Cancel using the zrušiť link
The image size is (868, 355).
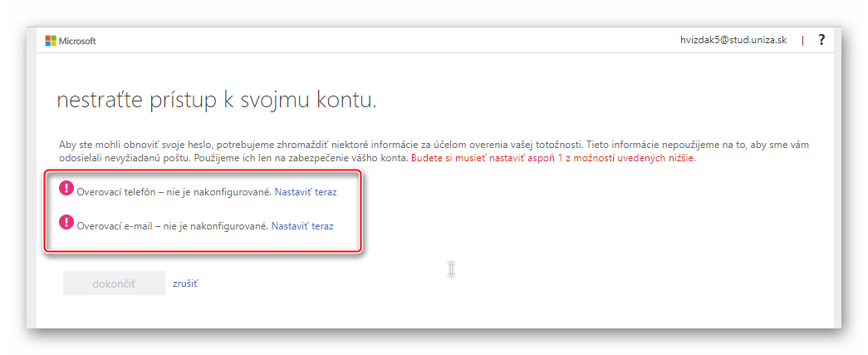184,284
